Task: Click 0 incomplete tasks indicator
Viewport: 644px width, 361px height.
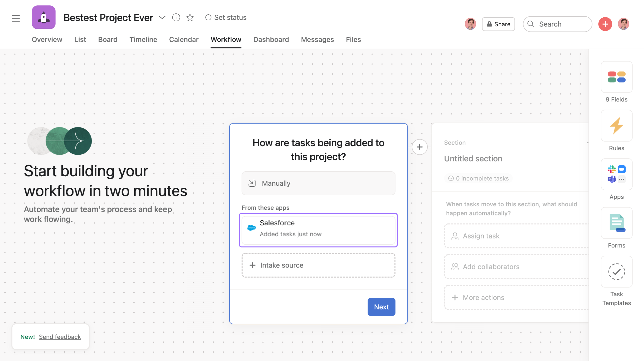Action: click(x=479, y=178)
